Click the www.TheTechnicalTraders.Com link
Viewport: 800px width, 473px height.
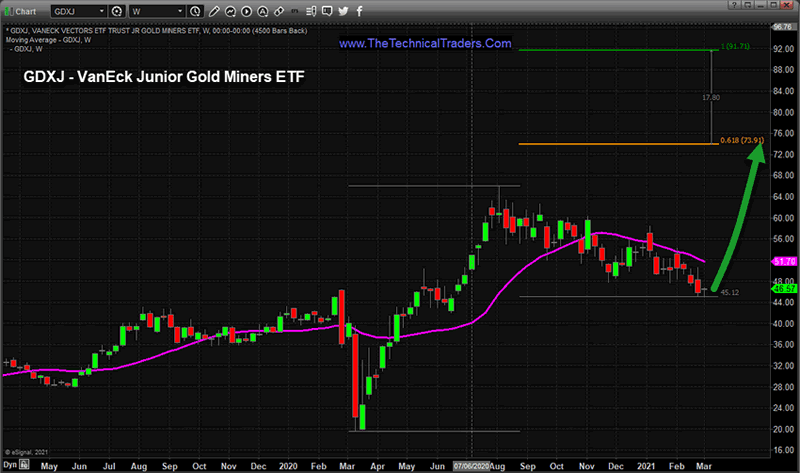(x=425, y=43)
